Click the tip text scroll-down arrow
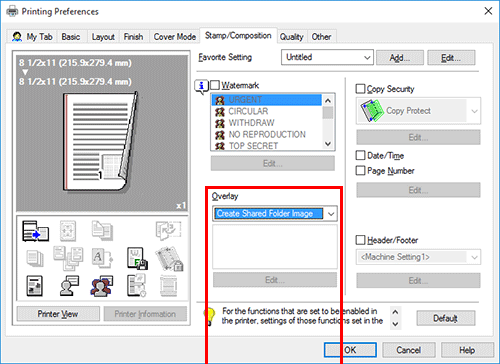 (395, 324)
